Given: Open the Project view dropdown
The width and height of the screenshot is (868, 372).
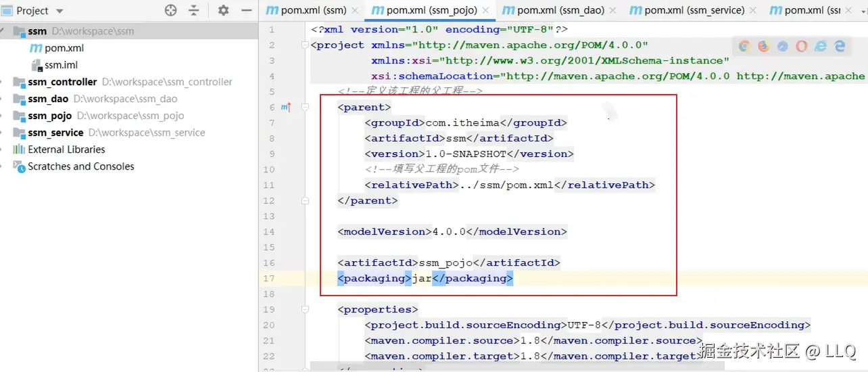Looking at the screenshot, I should [59, 11].
